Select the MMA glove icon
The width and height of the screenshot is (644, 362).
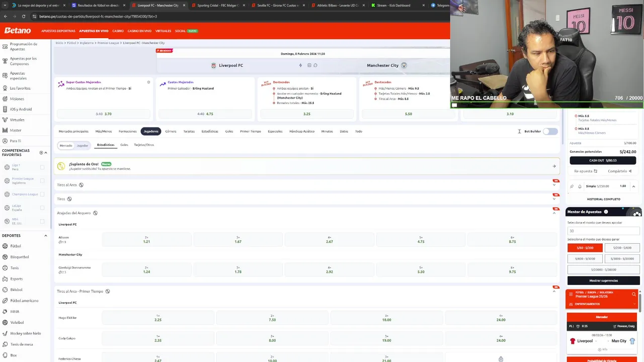tap(5, 311)
